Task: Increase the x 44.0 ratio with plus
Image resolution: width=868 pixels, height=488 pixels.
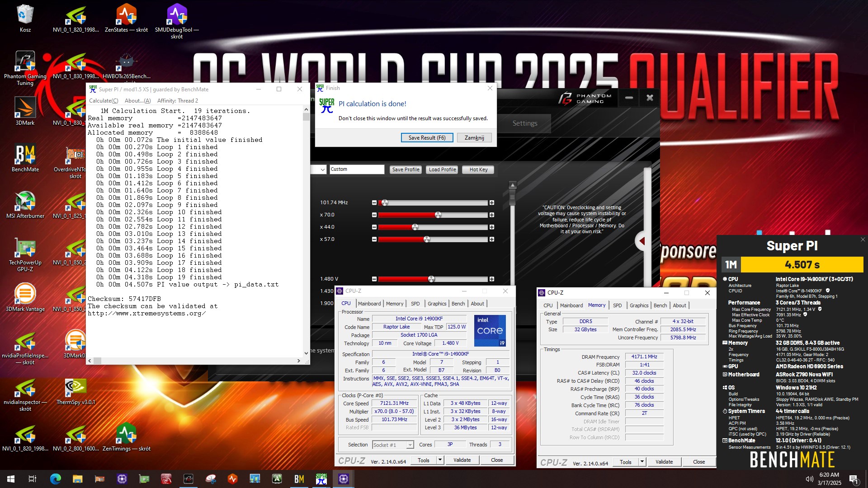Action: coord(492,227)
